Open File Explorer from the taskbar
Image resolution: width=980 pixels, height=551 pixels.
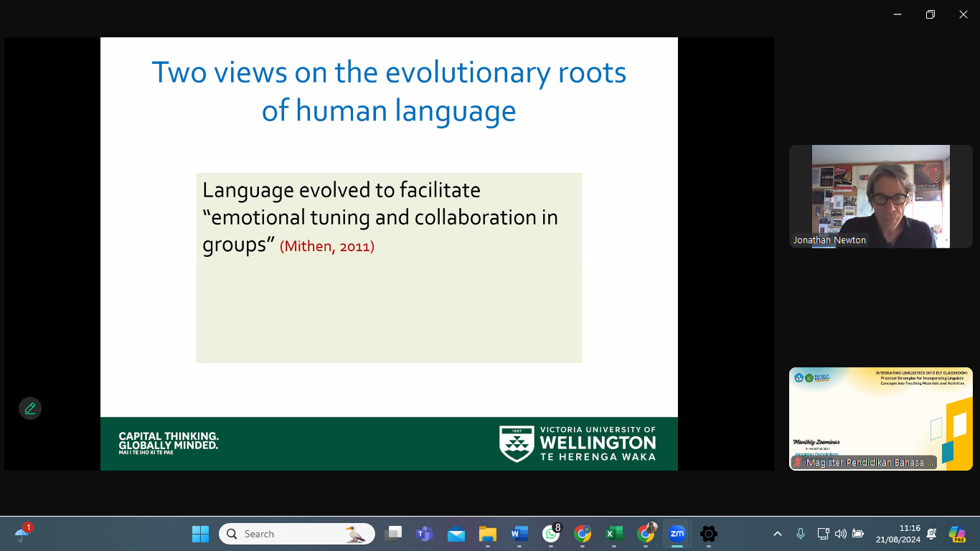pos(488,534)
